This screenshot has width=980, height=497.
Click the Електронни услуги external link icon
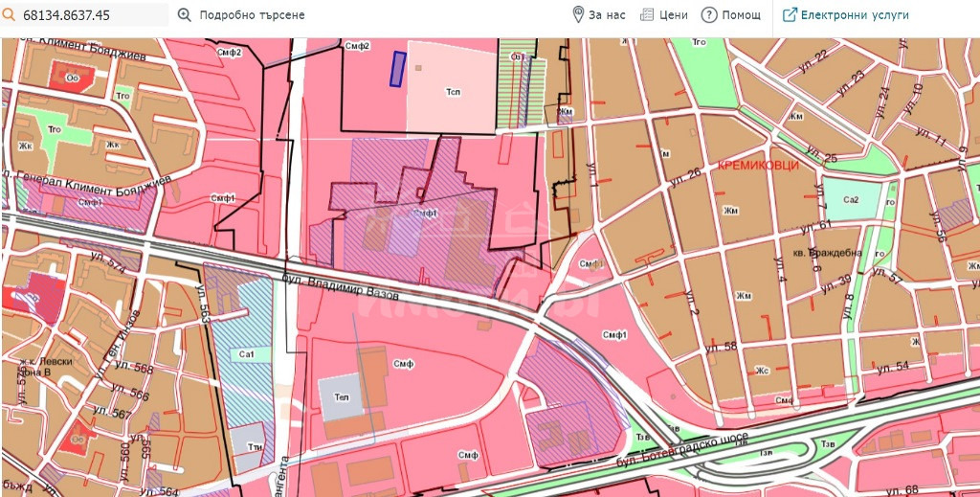point(791,15)
